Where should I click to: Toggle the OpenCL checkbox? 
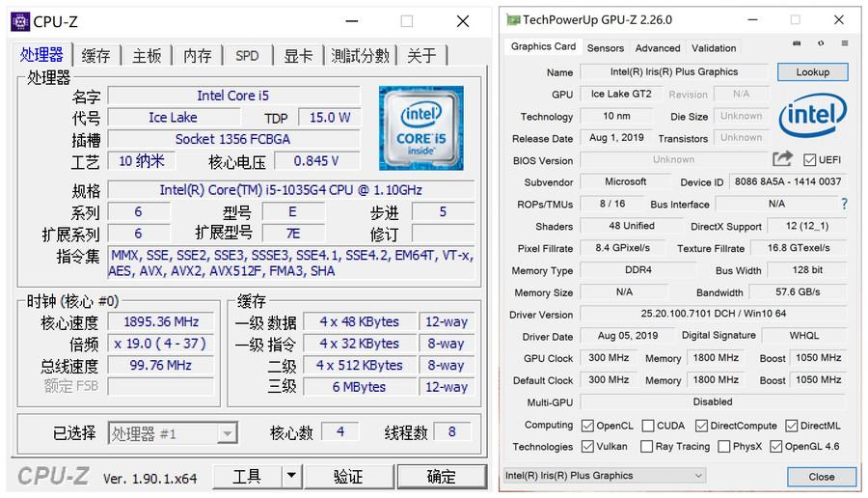587,426
